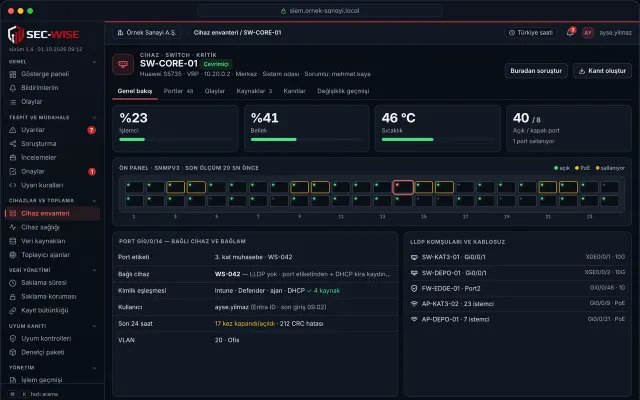640x400 pixels.
Task: Collapse the YÖNETİM section
Action: pos(94,368)
